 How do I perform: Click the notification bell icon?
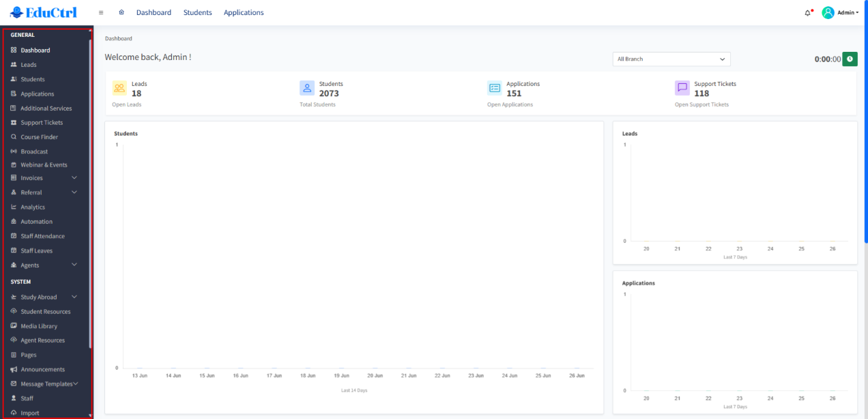pyautogui.click(x=808, y=12)
